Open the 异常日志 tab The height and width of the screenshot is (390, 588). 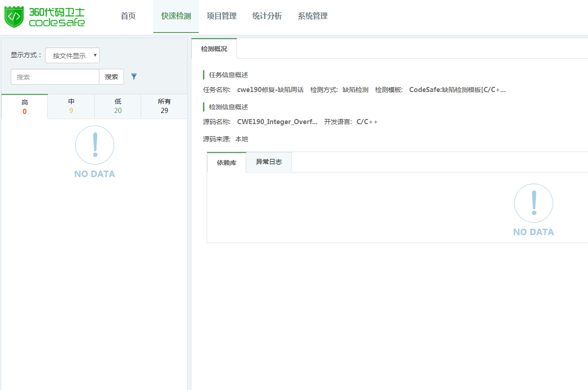pyautogui.click(x=269, y=162)
